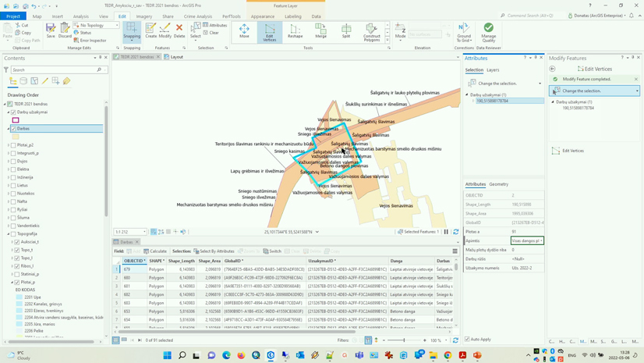The width and height of the screenshot is (644, 363).
Task: Click the 2201 Upė legend swatch
Action: [19, 297]
